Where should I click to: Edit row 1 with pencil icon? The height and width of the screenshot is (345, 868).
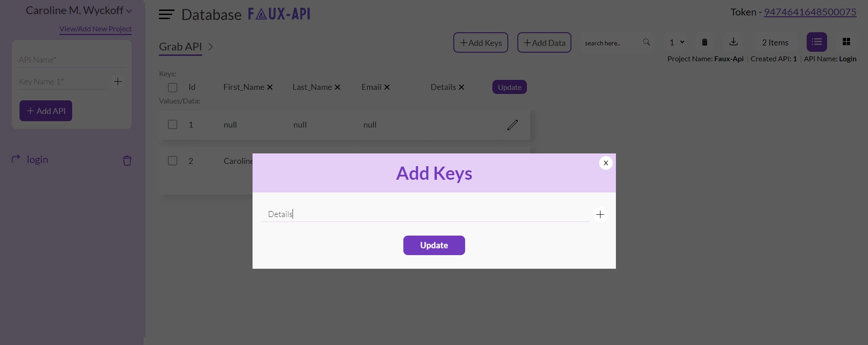tap(512, 125)
